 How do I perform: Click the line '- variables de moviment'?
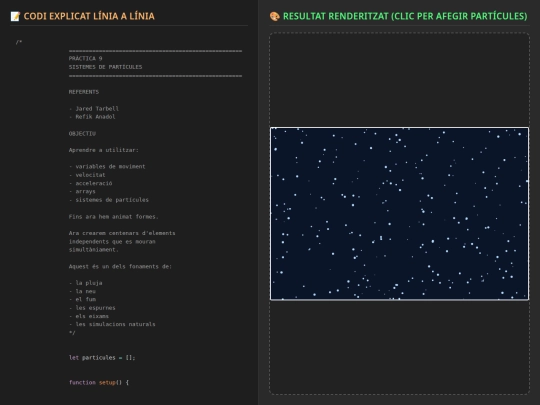tap(107, 167)
